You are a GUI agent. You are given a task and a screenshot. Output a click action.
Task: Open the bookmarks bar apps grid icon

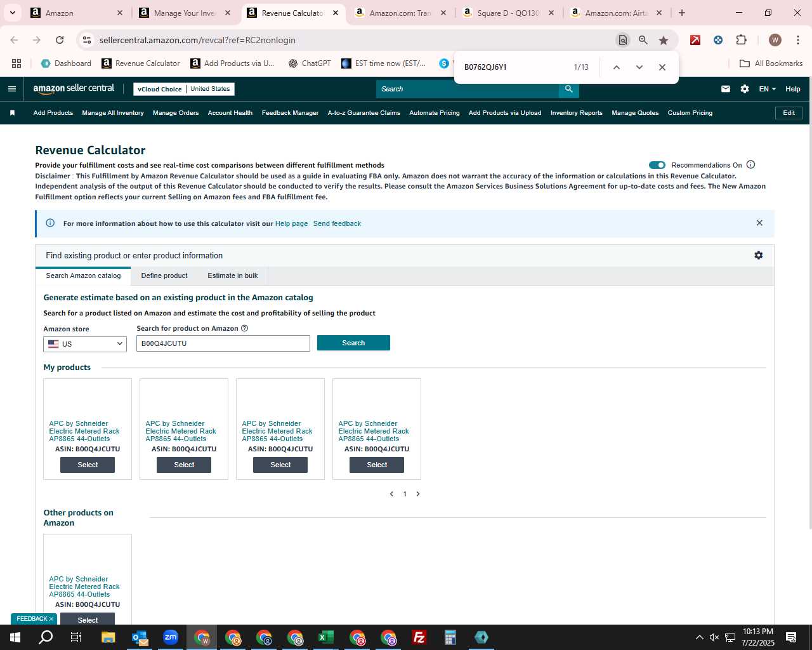[x=16, y=63]
